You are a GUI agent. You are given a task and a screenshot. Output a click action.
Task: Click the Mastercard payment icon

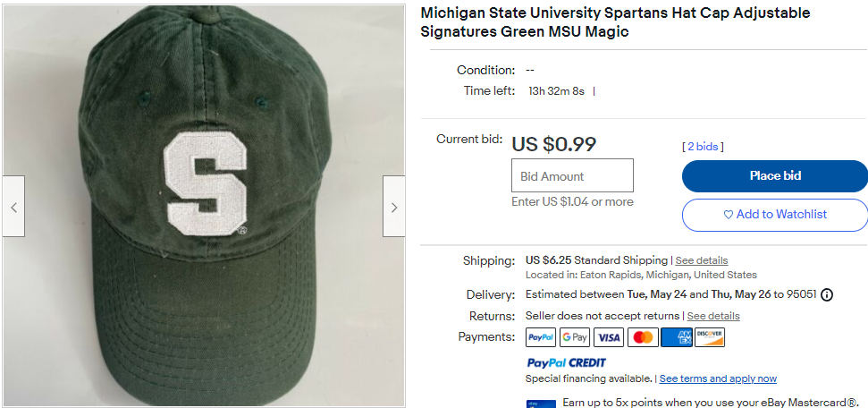coord(643,337)
